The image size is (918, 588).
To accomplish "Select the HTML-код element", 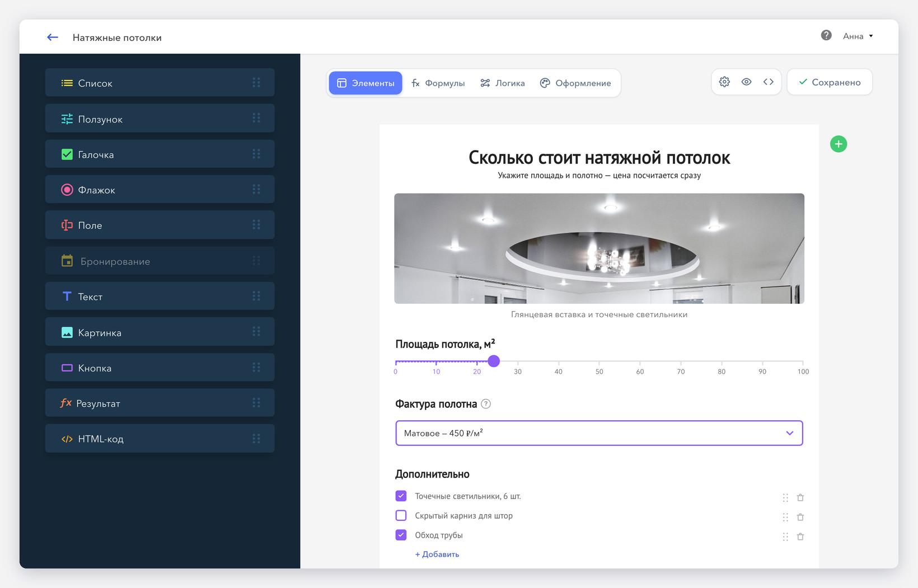I will [160, 439].
